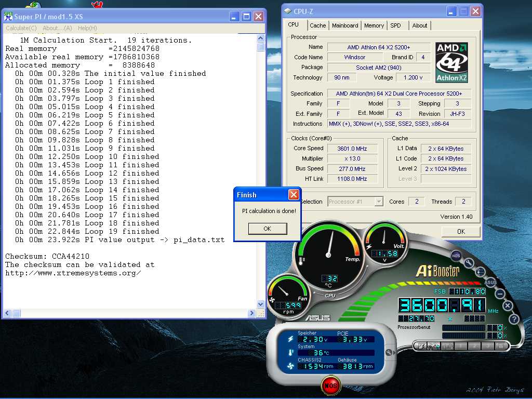Click the Voltage value "1.200 v"
The width and height of the screenshot is (532, 399).
(413, 78)
